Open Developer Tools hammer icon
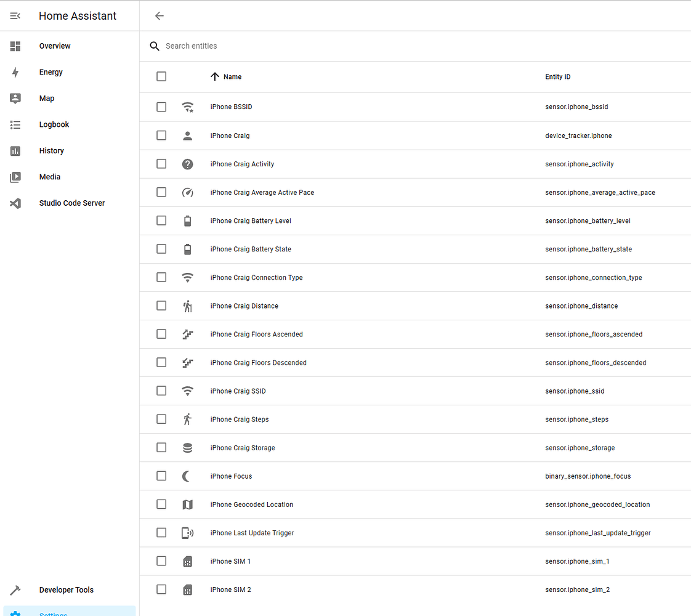This screenshot has height=616, width=691. click(x=15, y=590)
